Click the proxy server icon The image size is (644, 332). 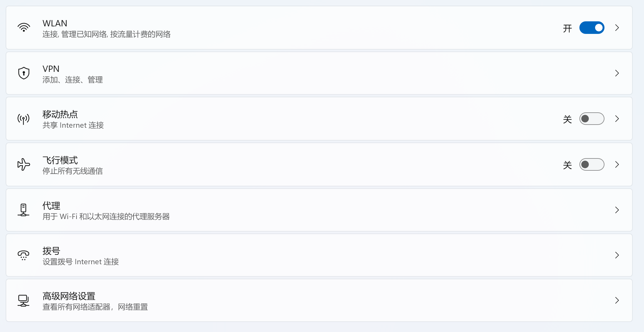point(24,210)
